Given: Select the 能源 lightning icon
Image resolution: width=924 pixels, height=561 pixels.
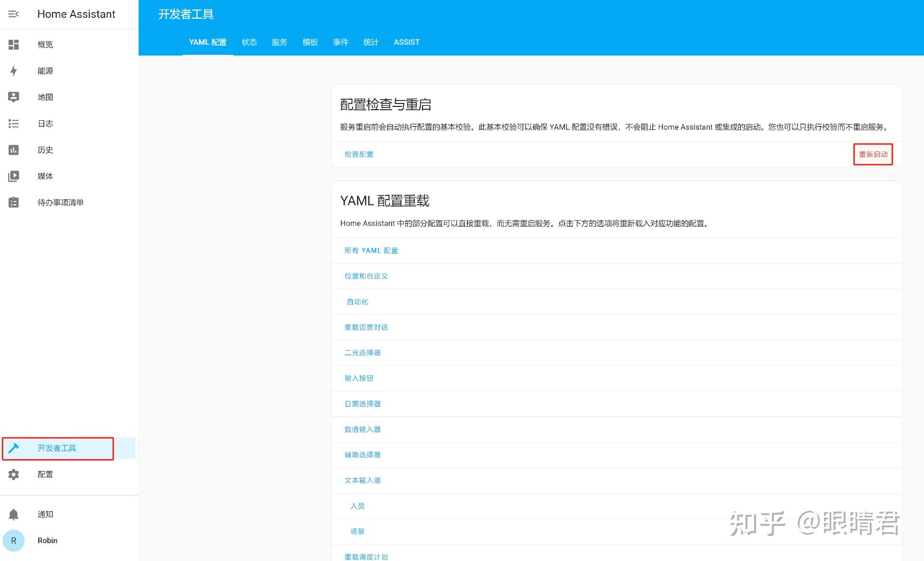Looking at the screenshot, I should pos(13,71).
